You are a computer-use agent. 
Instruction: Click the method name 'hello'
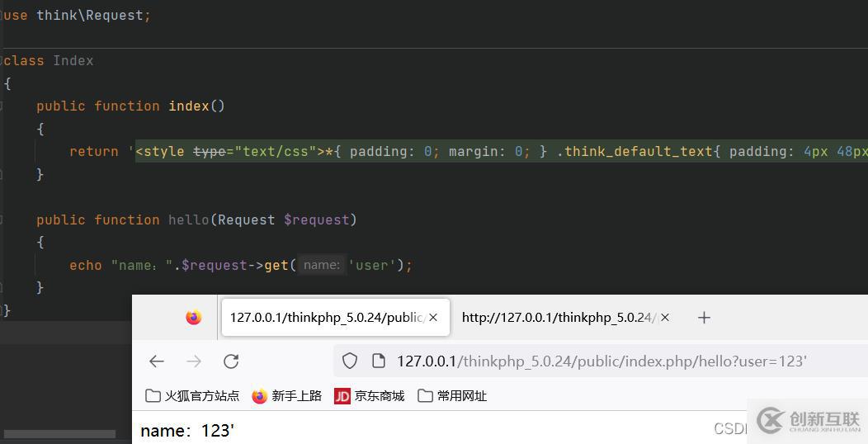pyautogui.click(x=189, y=220)
